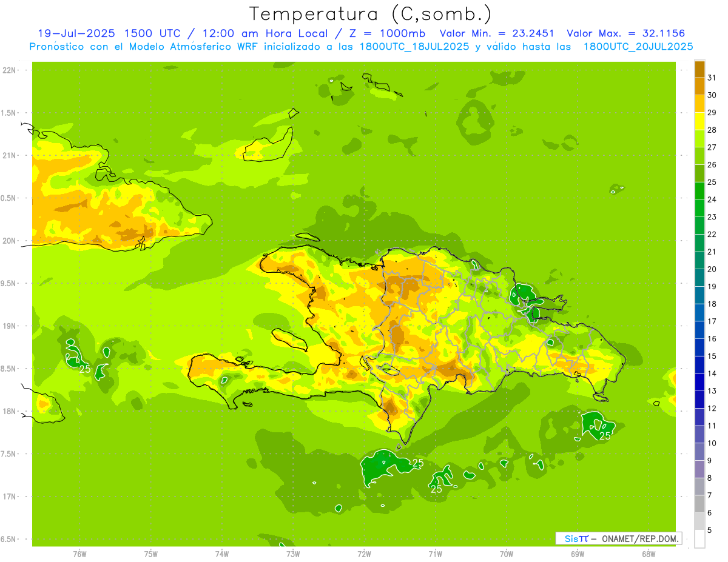
Task: Click the 19N latitude axis label
Action: point(9,326)
